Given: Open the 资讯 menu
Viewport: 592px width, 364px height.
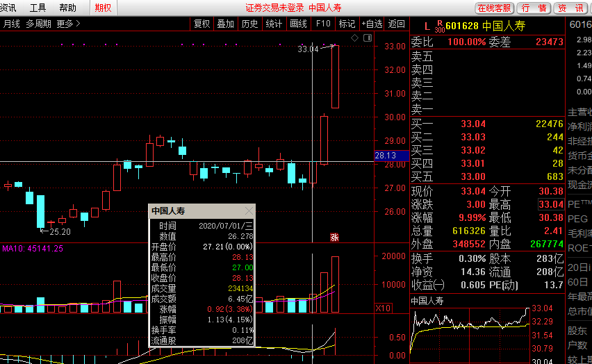Looking at the screenshot, I should [8, 8].
